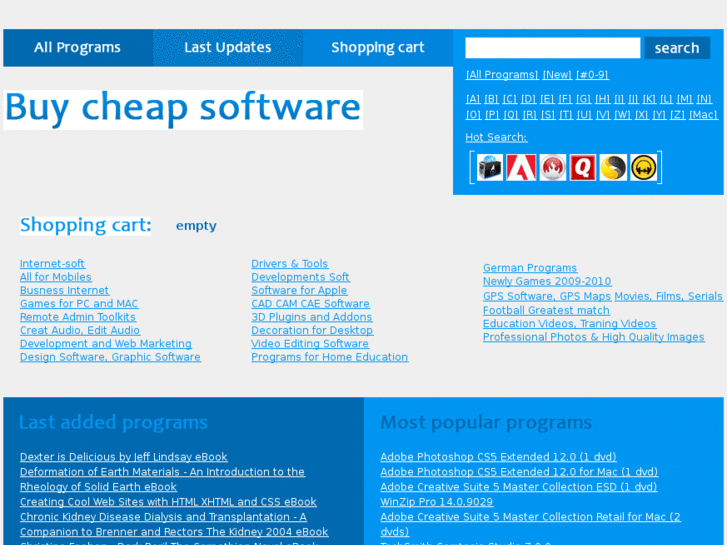Open Photoshop CS5 Extended for Mac link
Screen dimensions: 727x545
click(x=519, y=472)
